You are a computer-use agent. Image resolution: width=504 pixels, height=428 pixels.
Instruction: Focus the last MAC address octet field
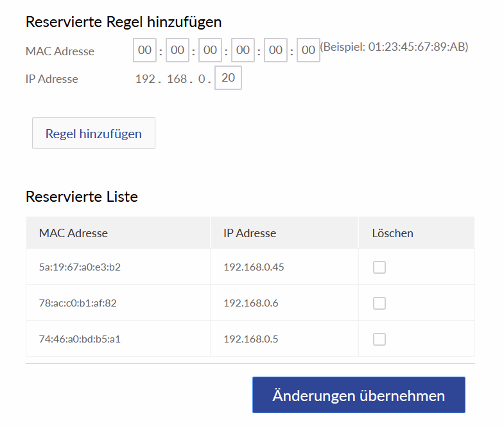(308, 50)
